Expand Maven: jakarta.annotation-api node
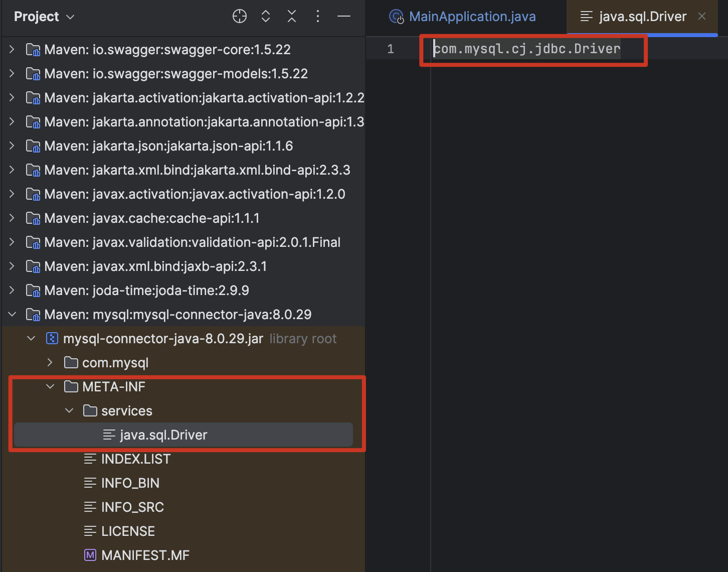Viewport: 728px width, 572px height. coord(12,121)
